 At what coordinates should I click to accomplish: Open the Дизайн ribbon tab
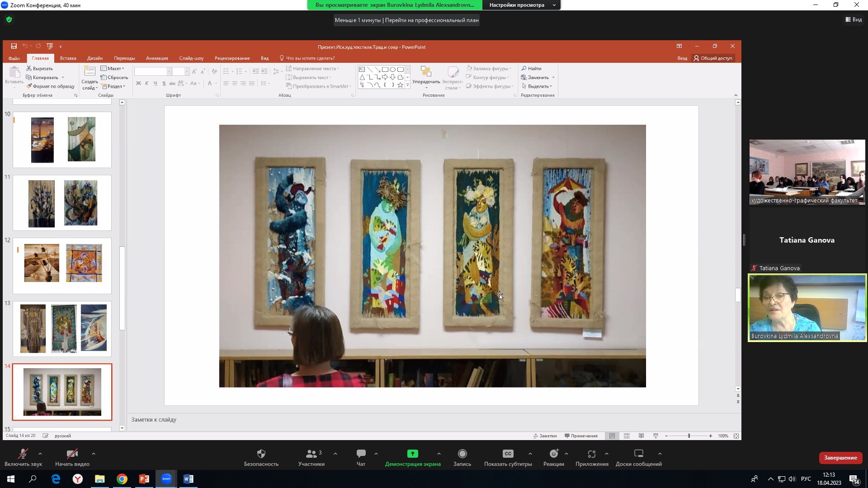[95, 58]
